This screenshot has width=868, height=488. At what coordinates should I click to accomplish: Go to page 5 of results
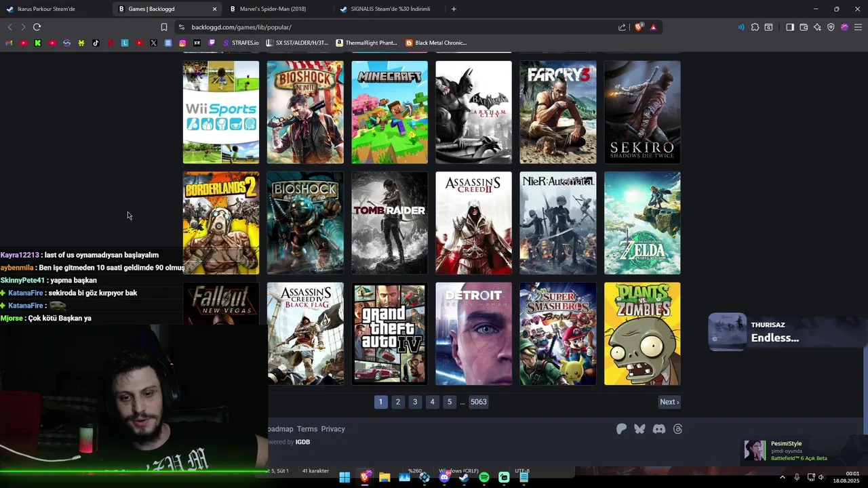tap(449, 402)
